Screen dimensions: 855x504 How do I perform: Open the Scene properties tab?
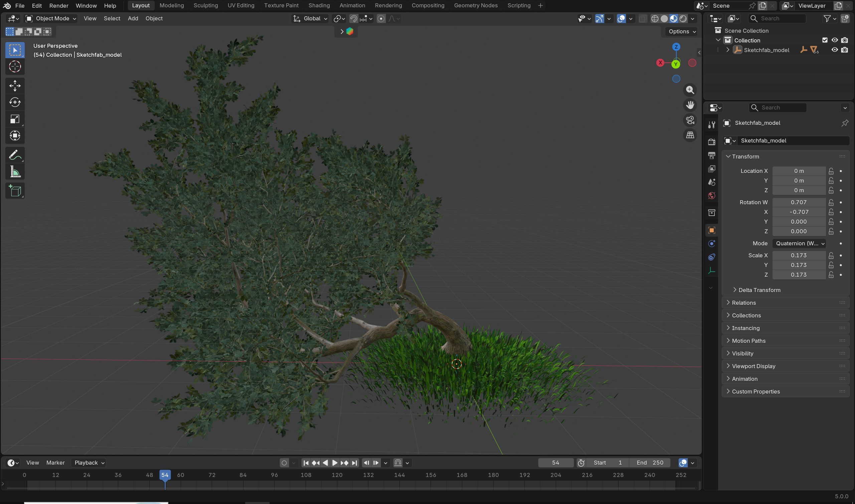[711, 182]
